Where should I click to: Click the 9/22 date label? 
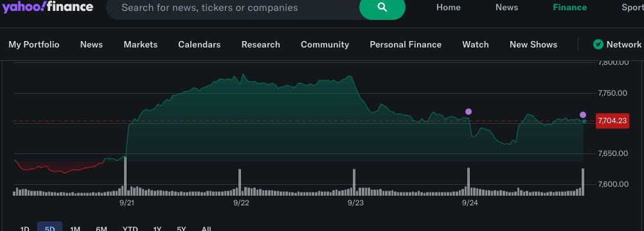(x=241, y=203)
